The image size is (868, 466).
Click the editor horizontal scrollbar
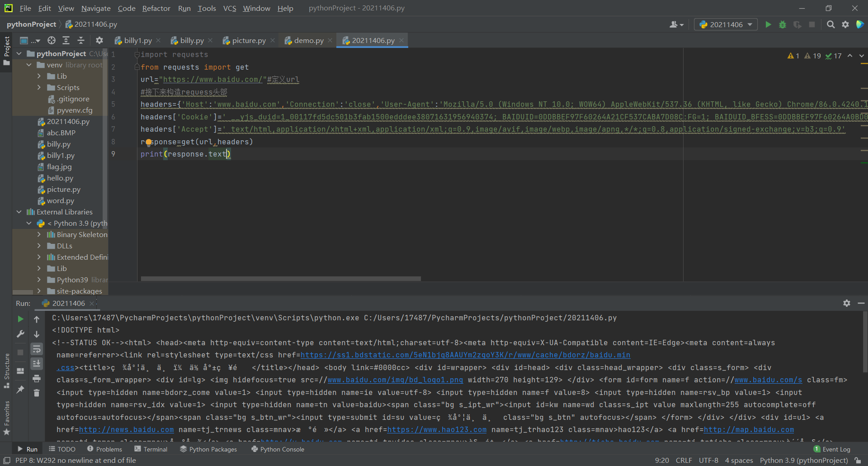[281, 279]
